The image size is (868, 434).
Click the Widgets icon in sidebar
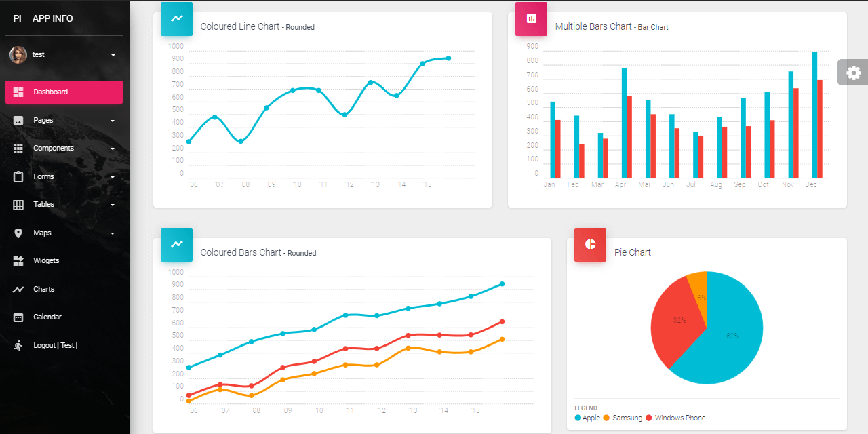coord(18,260)
